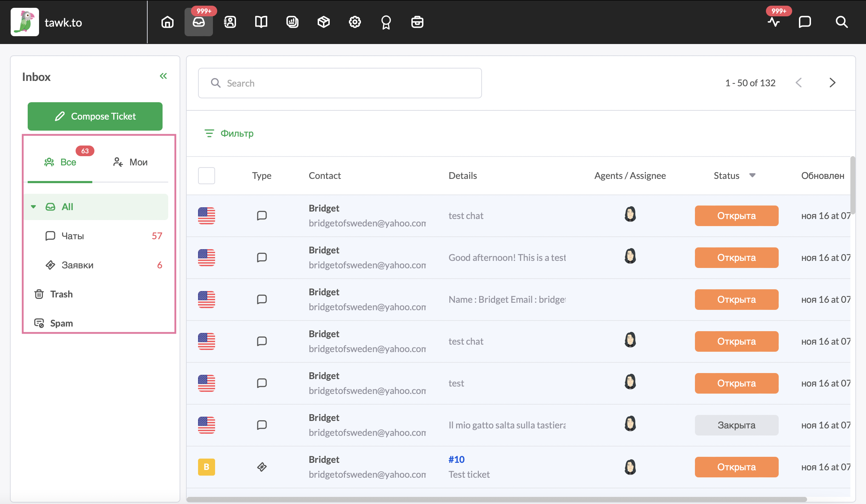The height and width of the screenshot is (504, 866).
Task: Click the agent avatar in the Test ticket row
Action: [630, 467]
